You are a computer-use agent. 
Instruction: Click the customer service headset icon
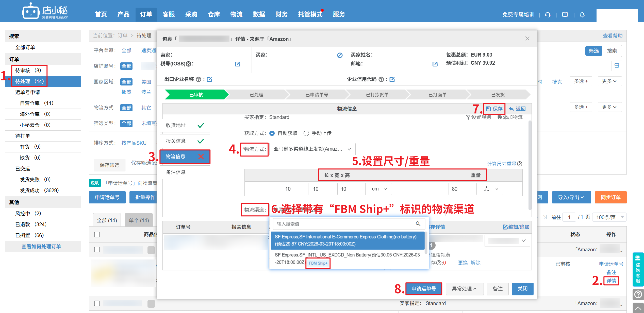(548, 15)
